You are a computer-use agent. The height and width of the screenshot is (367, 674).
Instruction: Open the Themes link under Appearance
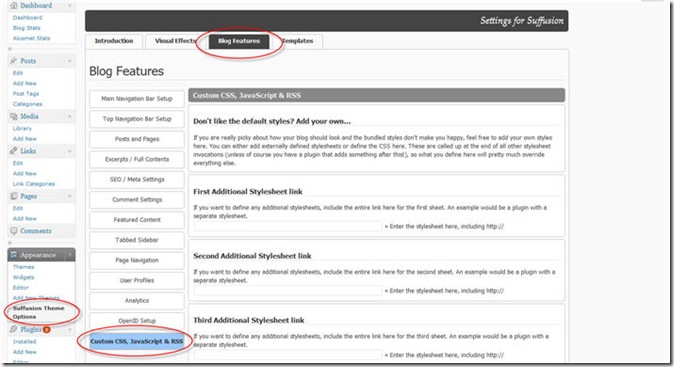point(23,267)
